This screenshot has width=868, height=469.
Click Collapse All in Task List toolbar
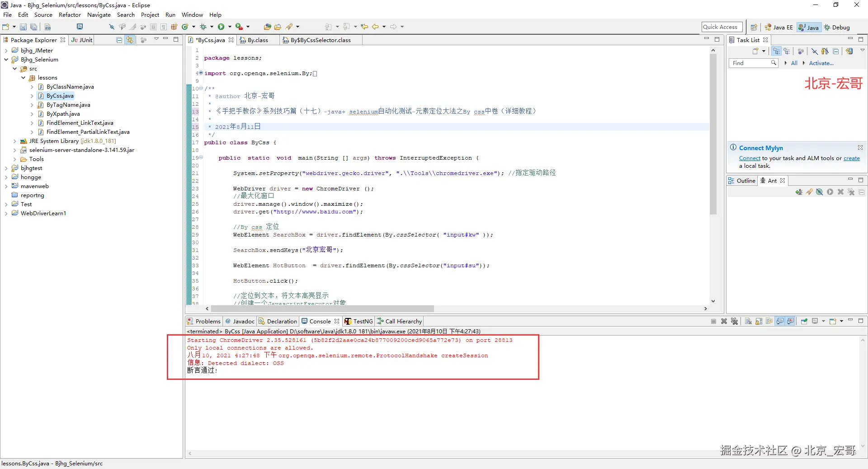coord(835,51)
